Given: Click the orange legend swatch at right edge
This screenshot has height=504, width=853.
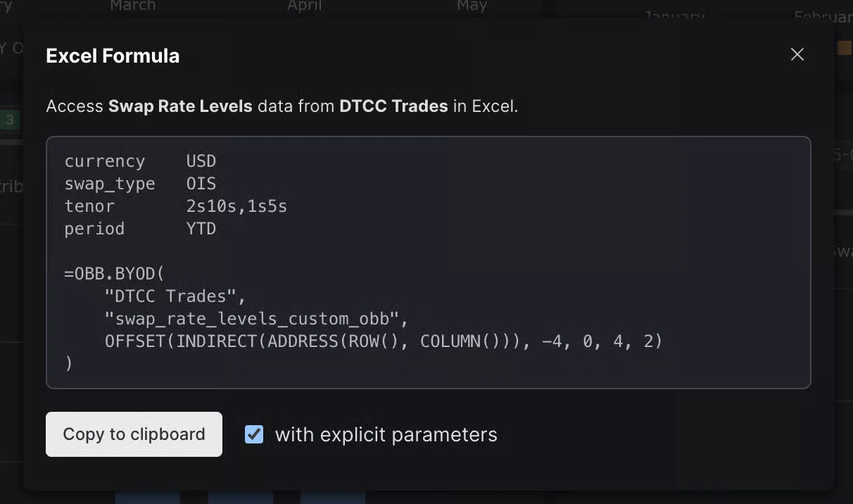Looking at the screenshot, I should [x=845, y=48].
